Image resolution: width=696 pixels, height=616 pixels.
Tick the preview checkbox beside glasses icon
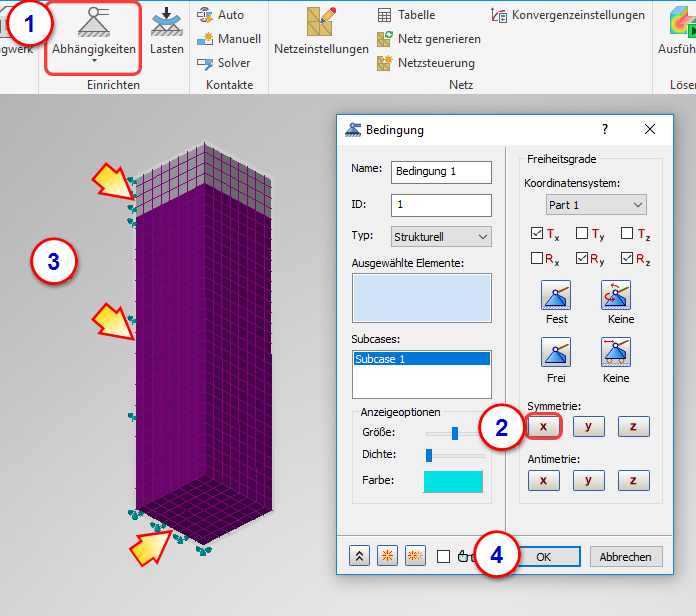coord(443,557)
